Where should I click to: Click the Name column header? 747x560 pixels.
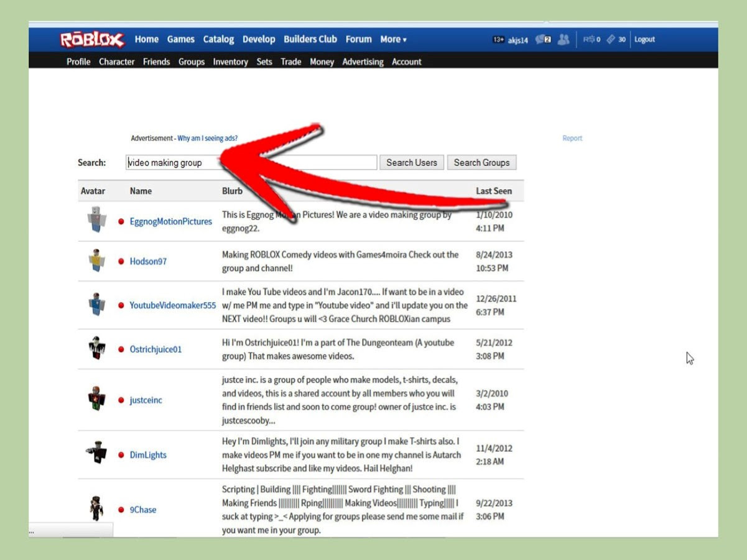[x=141, y=191]
